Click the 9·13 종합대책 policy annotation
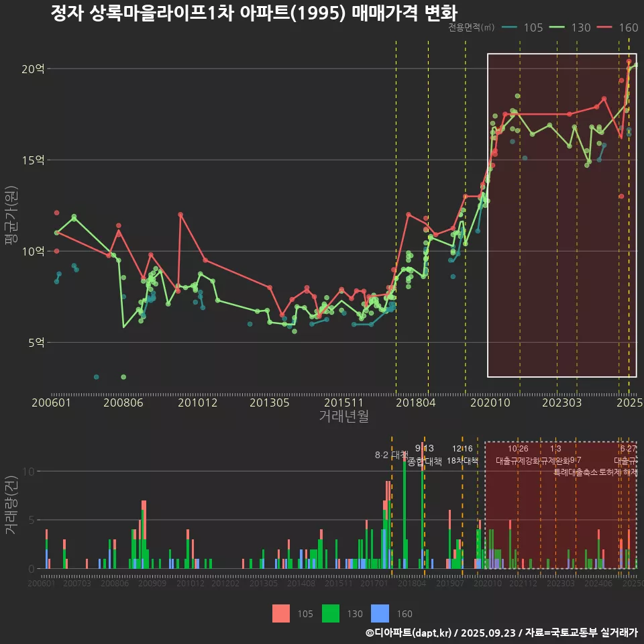Viewport: 644px width, 644px height. point(424,455)
